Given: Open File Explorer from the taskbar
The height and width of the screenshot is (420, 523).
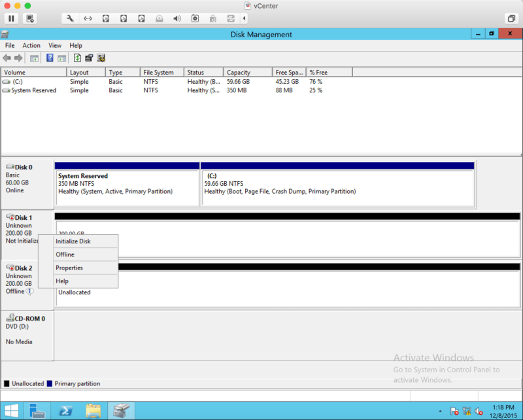Looking at the screenshot, I should pos(93,411).
